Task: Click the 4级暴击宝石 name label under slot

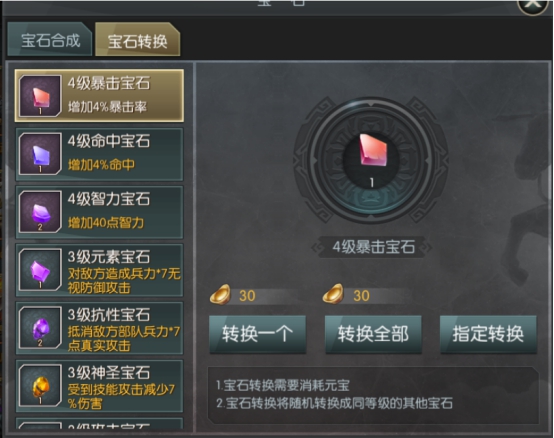Action: point(373,247)
